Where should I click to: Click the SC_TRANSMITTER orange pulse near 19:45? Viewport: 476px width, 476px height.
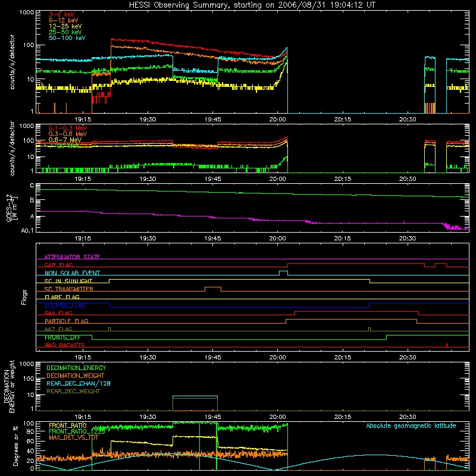point(213,289)
